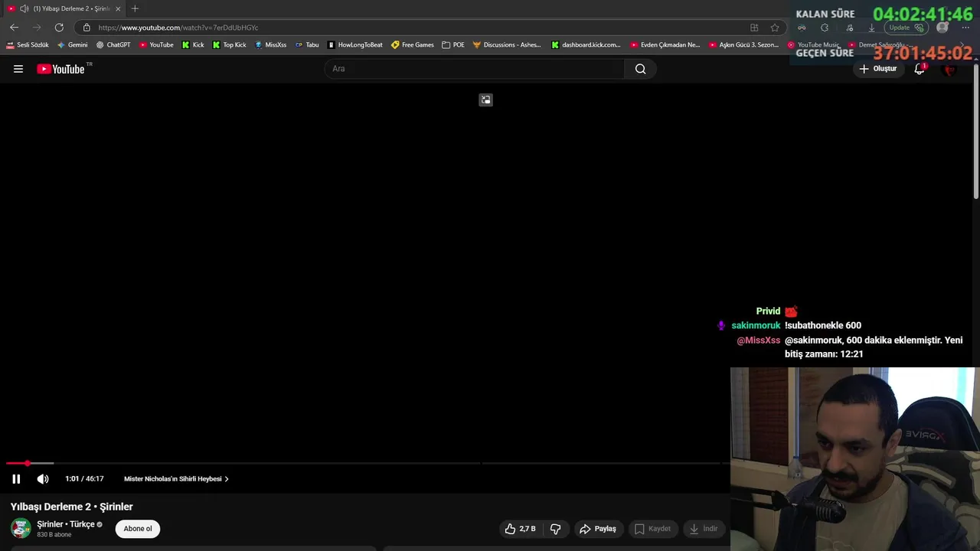Click sakinmoruk username in chat overlay
The image size is (980, 551).
point(756,325)
